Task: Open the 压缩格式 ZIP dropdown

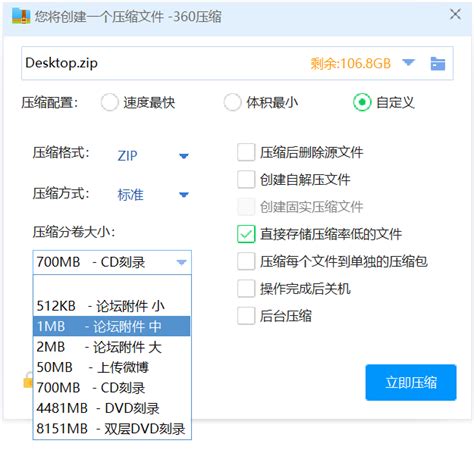Action: pyautogui.click(x=153, y=156)
